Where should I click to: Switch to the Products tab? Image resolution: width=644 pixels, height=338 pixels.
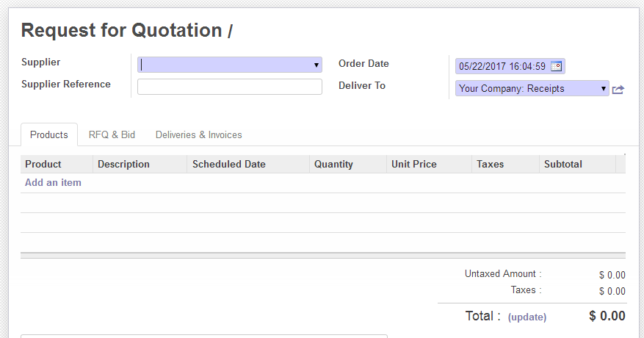click(x=49, y=135)
